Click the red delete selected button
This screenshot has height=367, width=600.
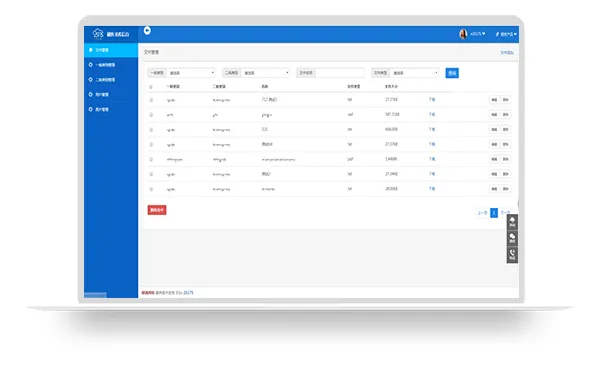pos(157,210)
